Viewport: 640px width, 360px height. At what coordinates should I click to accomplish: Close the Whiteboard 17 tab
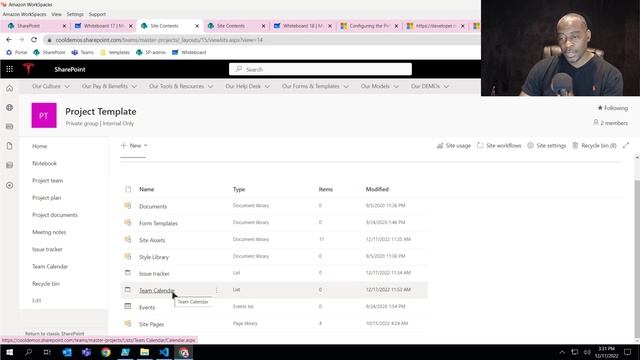pyautogui.click(x=131, y=26)
